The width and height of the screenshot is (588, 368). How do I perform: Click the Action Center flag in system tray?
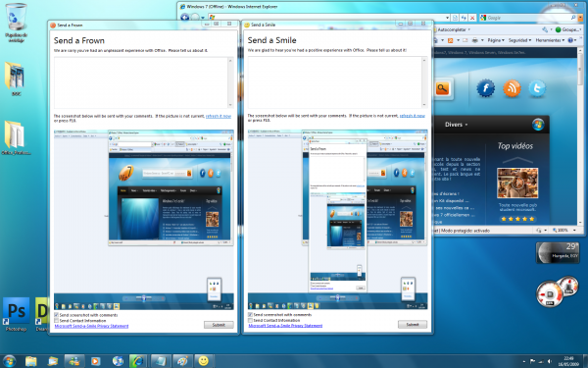click(x=532, y=361)
